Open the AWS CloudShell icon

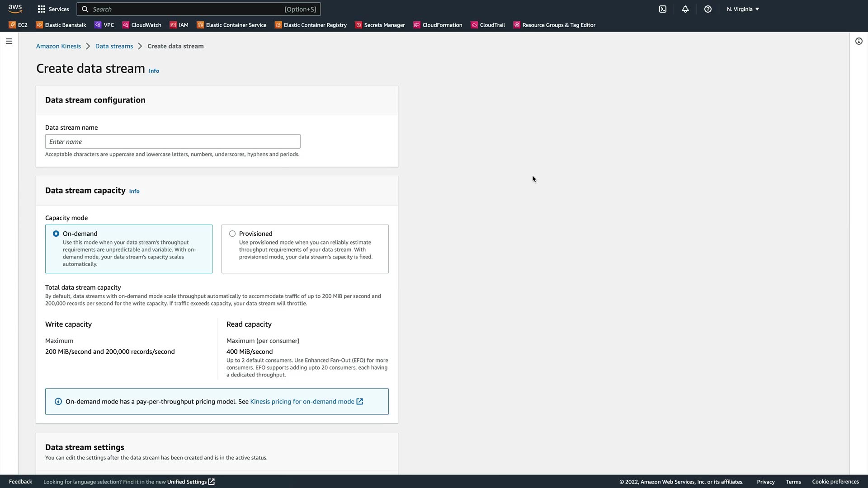pos(663,9)
